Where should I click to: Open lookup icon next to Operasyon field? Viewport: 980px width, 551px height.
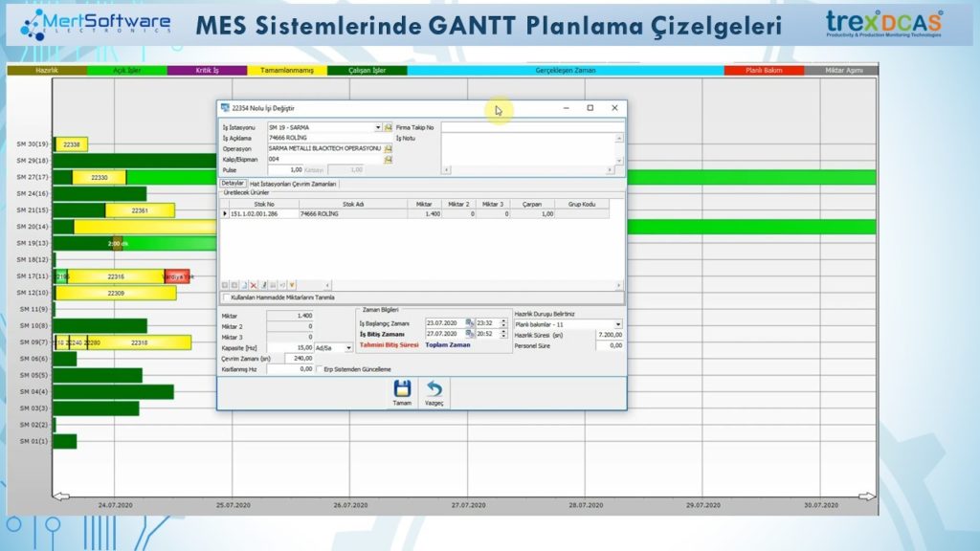click(x=390, y=148)
